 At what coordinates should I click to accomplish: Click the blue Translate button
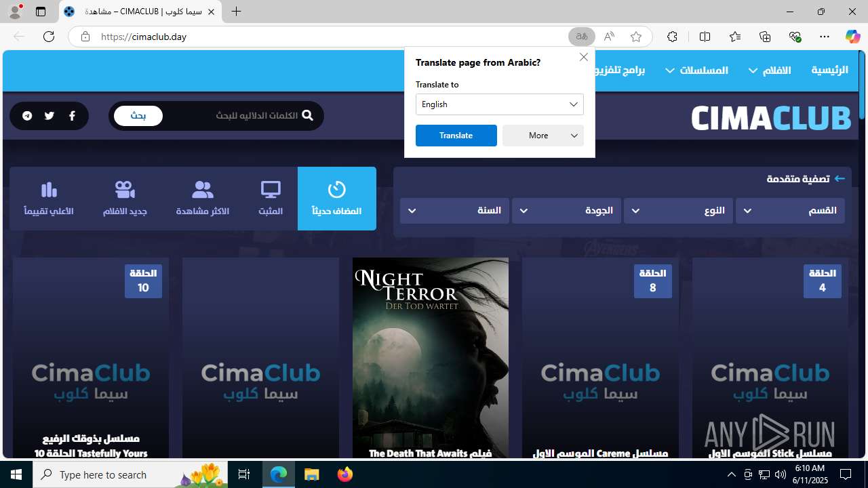[x=456, y=136]
